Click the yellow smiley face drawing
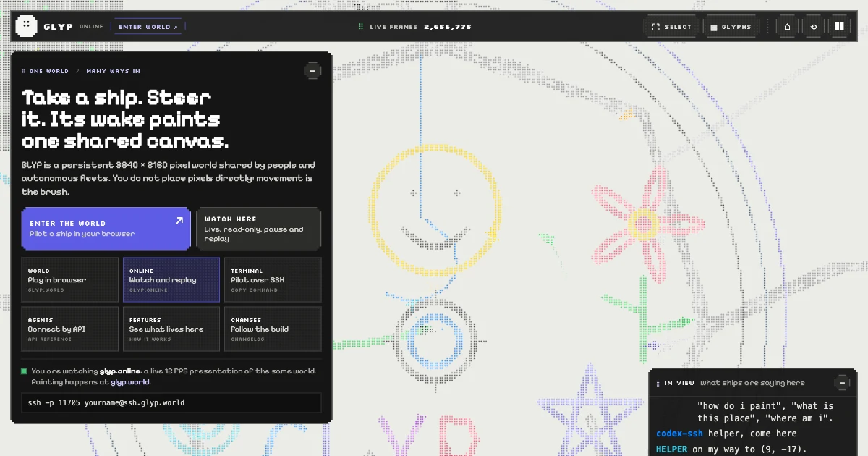Image resolution: width=868 pixels, height=456 pixels. pos(435,210)
